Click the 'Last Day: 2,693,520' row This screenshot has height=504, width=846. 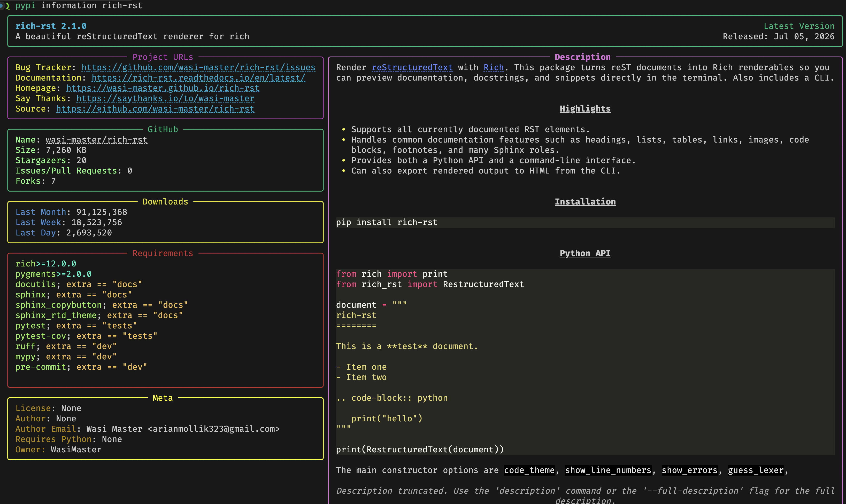coord(64,233)
